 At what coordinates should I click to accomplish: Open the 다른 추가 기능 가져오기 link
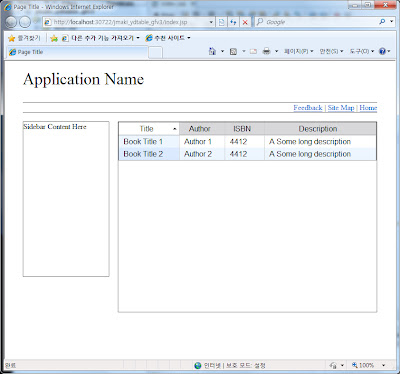point(101,38)
